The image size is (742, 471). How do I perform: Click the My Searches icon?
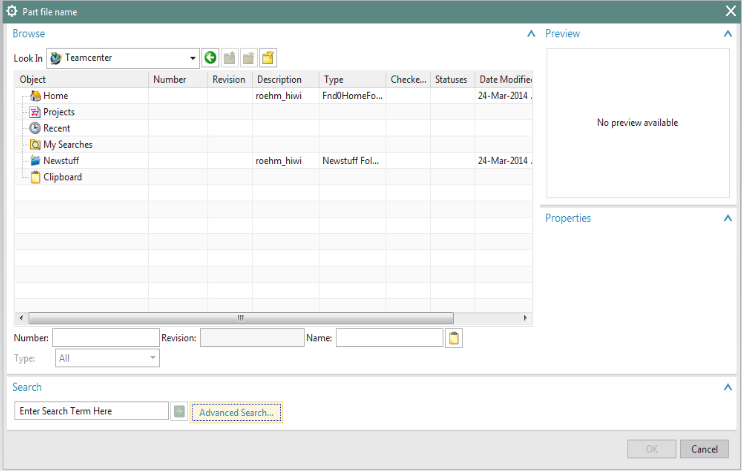[x=35, y=144]
